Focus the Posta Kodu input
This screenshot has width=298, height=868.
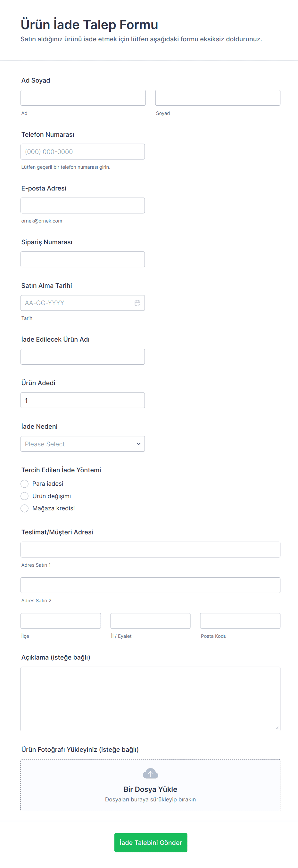[x=240, y=621]
